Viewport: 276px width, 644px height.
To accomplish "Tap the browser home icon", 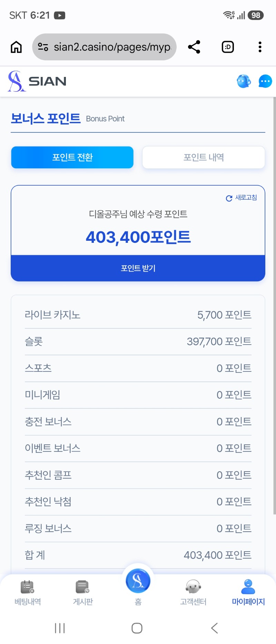I will 16,47.
